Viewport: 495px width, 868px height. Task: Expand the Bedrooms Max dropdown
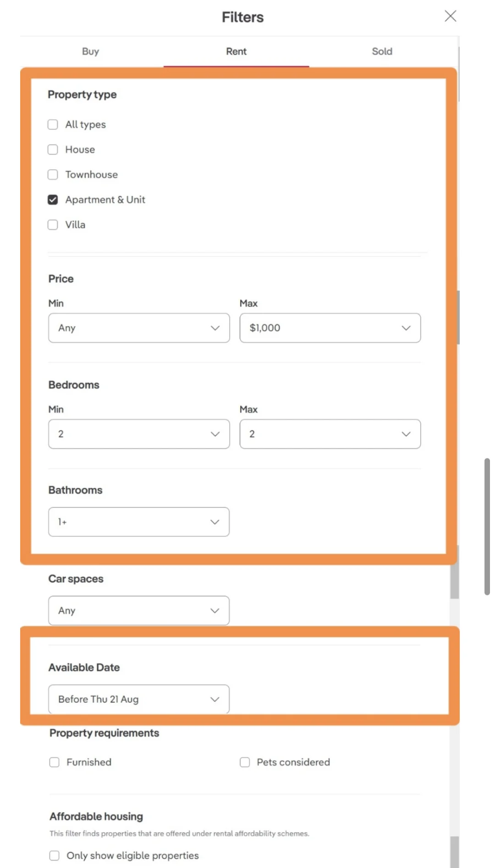330,434
